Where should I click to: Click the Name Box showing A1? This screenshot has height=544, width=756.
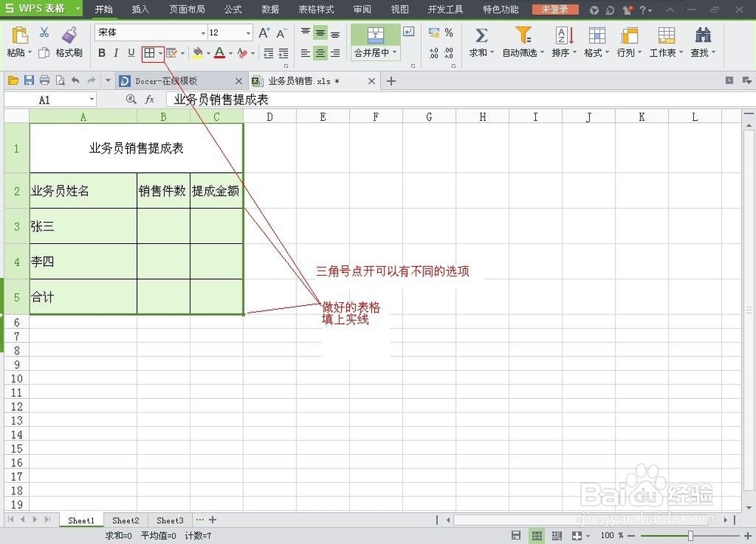45,99
